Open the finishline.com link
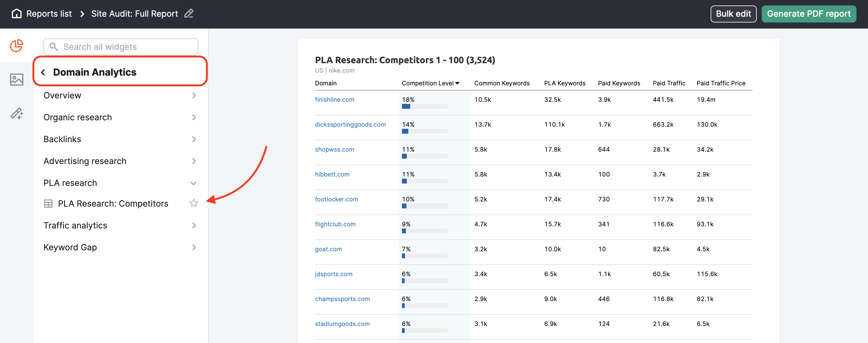This screenshot has width=868, height=343. pyautogui.click(x=334, y=99)
